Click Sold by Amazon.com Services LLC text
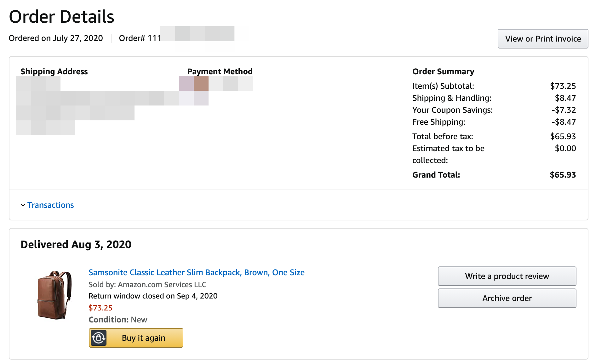The image size is (596, 364). click(x=147, y=285)
